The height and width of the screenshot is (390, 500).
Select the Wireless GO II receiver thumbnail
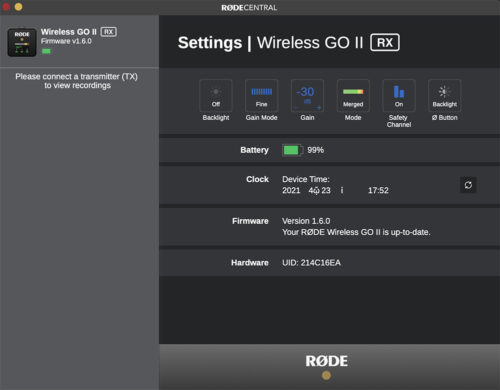tap(22, 42)
